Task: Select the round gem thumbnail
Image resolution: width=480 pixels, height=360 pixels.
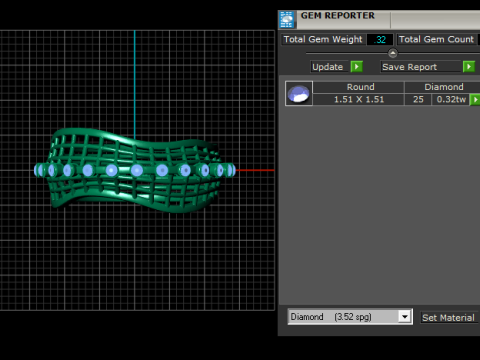Action: 299,93
